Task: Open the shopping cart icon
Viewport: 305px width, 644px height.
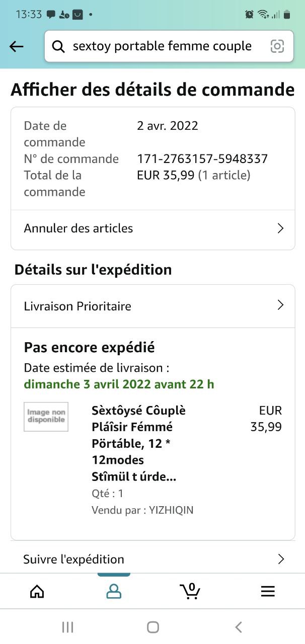Action: tap(190, 591)
